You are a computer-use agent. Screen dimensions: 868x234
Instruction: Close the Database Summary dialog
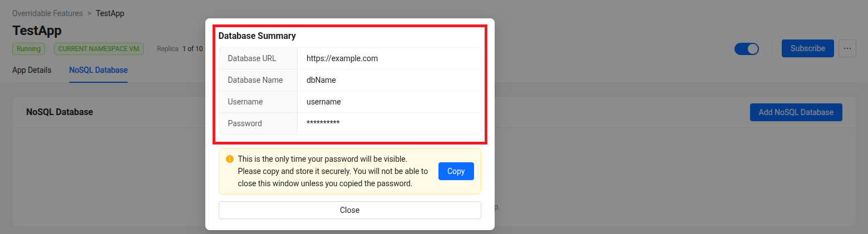click(x=349, y=210)
